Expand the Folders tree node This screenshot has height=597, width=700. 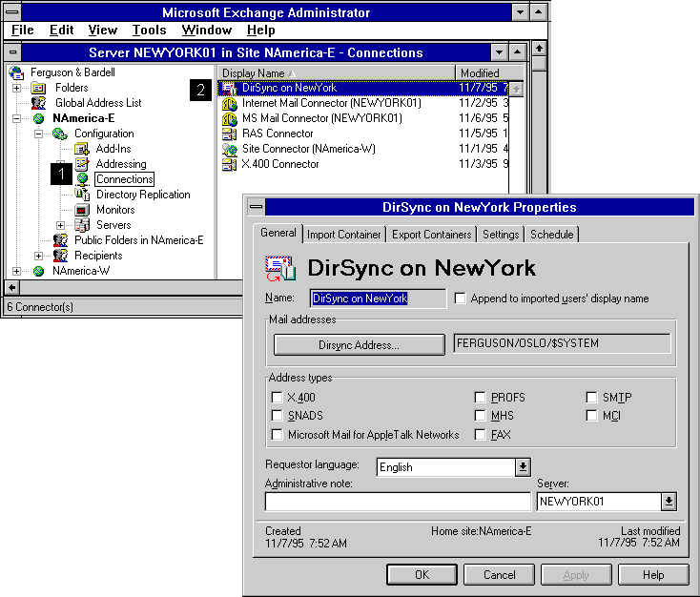[16, 88]
